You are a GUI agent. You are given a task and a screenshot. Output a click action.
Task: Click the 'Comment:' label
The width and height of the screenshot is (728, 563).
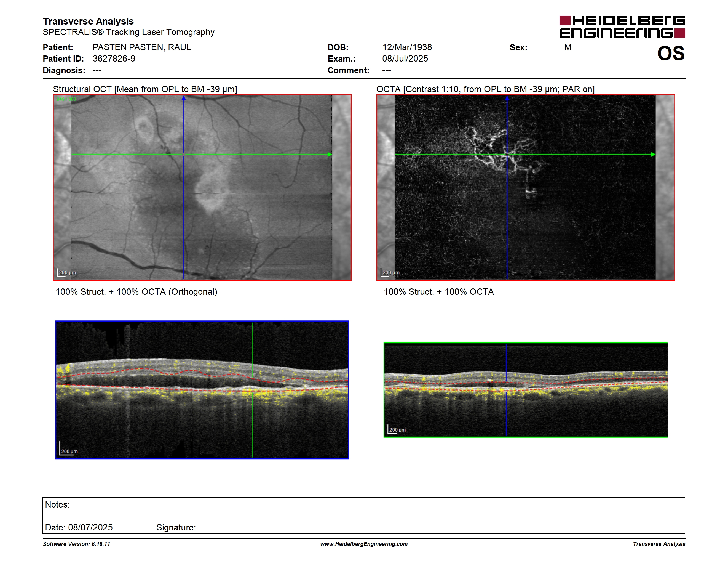348,70
